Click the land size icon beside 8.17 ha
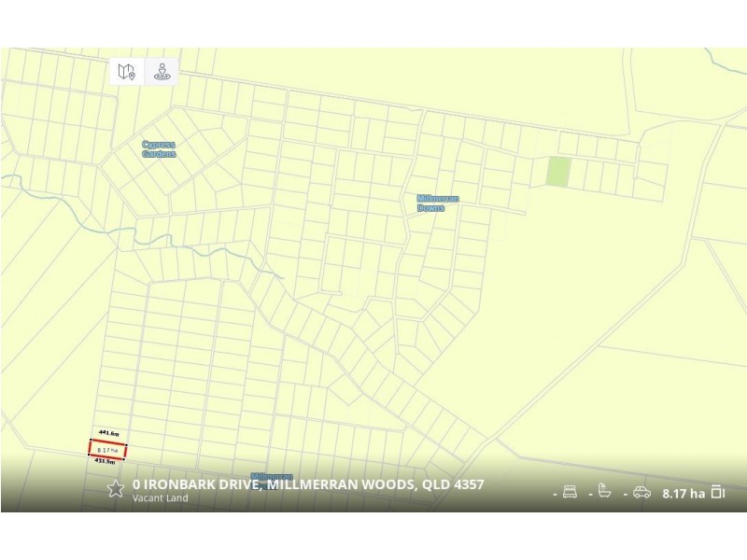This screenshot has height=560, width=747. 718,492
